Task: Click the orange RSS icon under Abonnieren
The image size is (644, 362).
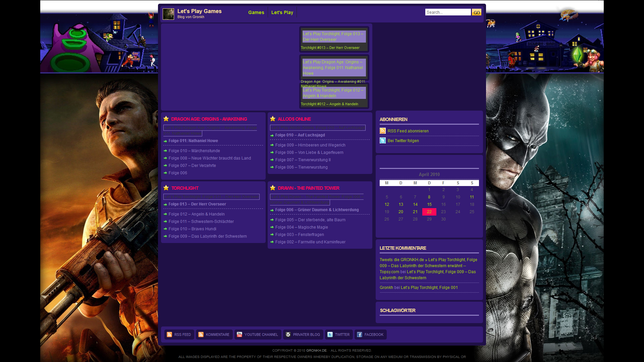Action: point(383,131)
